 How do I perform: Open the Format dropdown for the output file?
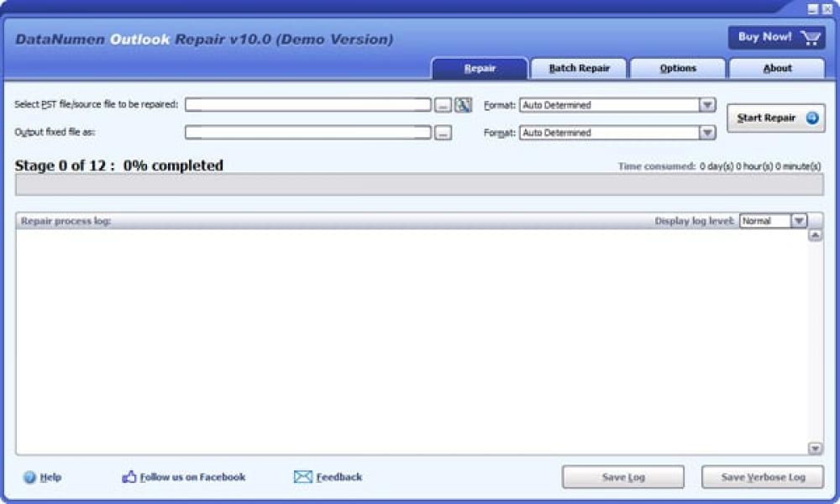(x=706, y=132)
